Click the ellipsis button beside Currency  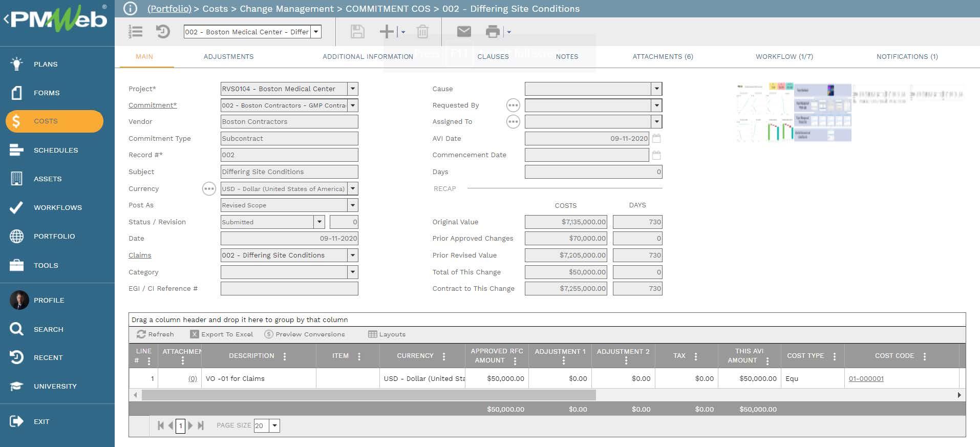coord(209,189)
